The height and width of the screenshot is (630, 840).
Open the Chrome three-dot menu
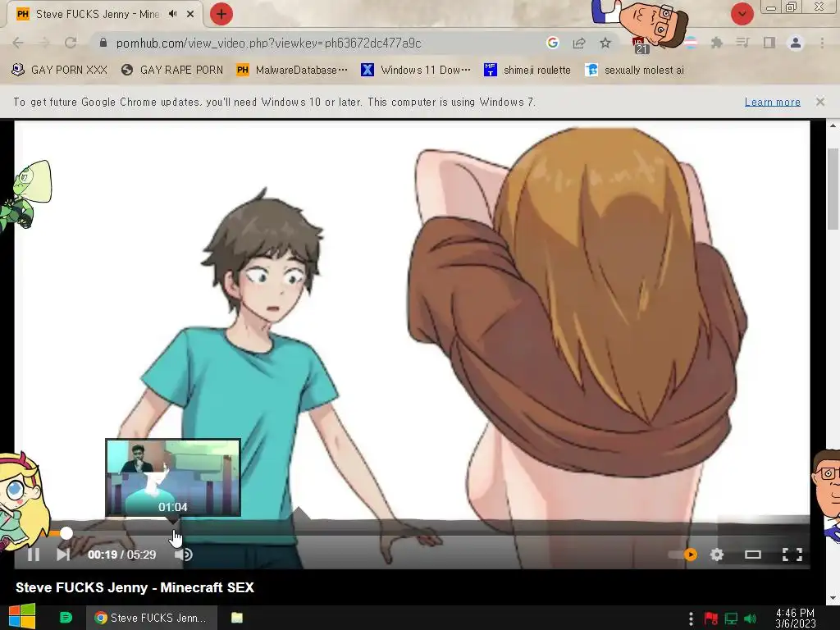822,43
